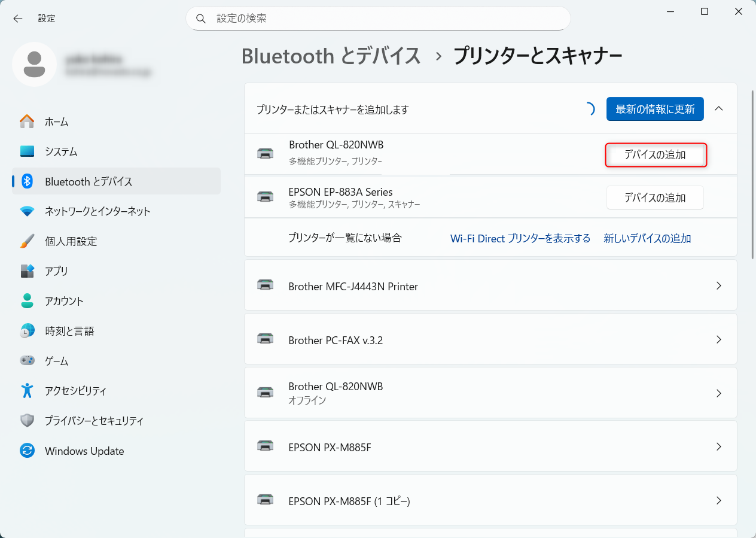Image resolution: width=756 pixels, height=538 pixels.
Task: Click the Privacy and Security shield icon
Action: (27, 421)
